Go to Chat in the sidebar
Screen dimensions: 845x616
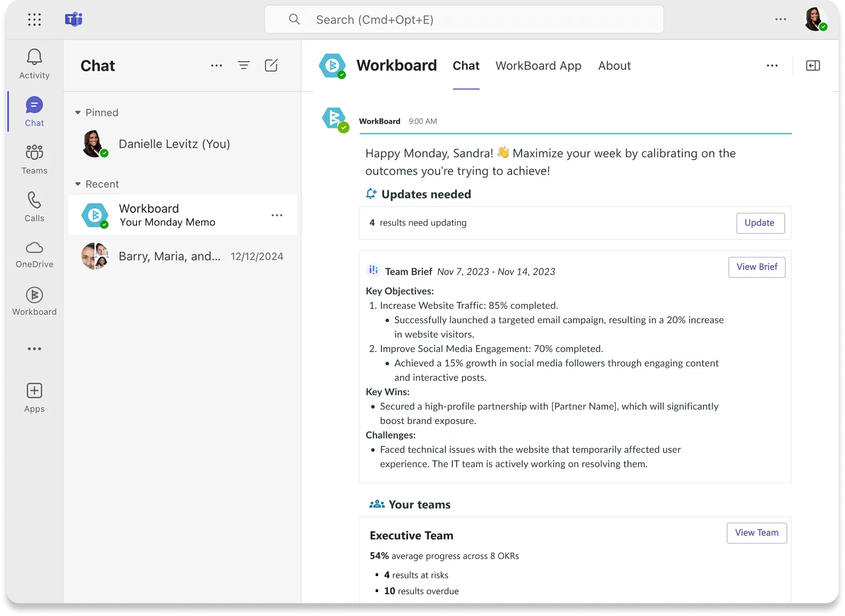(x=34, y=111)
